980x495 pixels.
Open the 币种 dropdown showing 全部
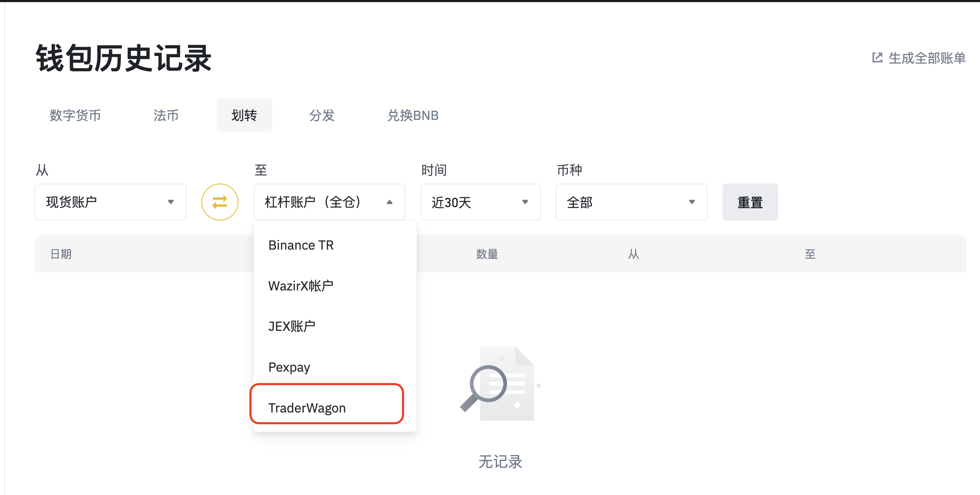pos(631,202)
